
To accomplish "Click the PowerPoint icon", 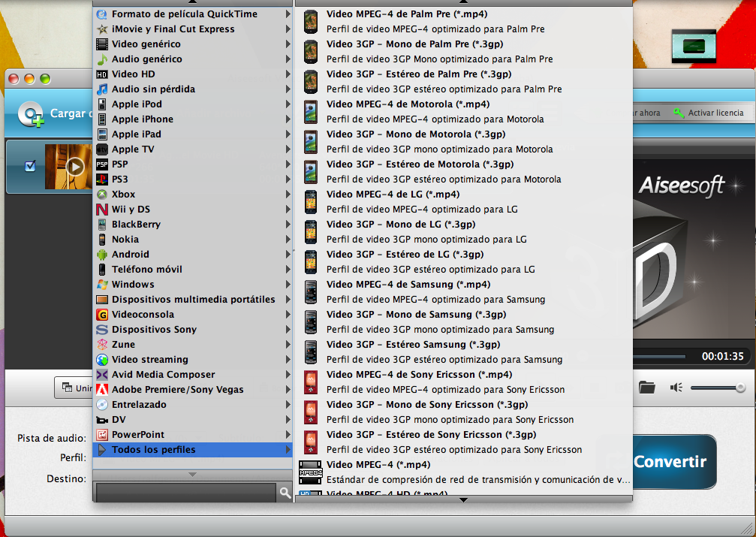I will coord(102,435).
